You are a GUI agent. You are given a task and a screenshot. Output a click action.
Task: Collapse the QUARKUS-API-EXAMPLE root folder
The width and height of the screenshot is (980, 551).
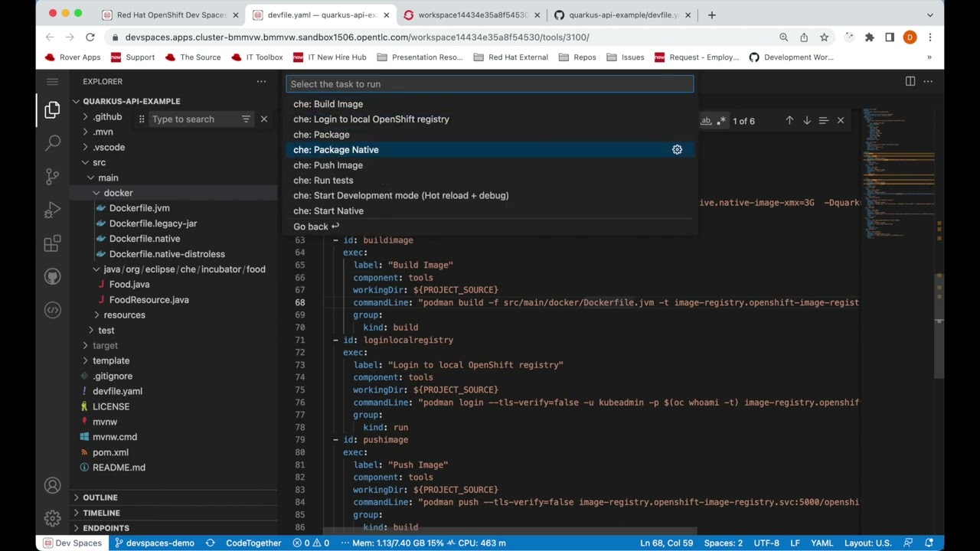132,101
